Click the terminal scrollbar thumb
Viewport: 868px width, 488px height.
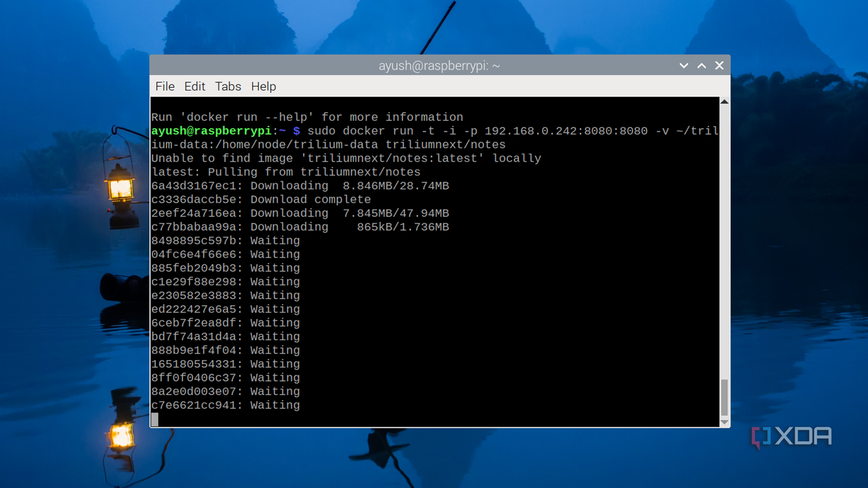pyautogui.click(x=724, y=397)
